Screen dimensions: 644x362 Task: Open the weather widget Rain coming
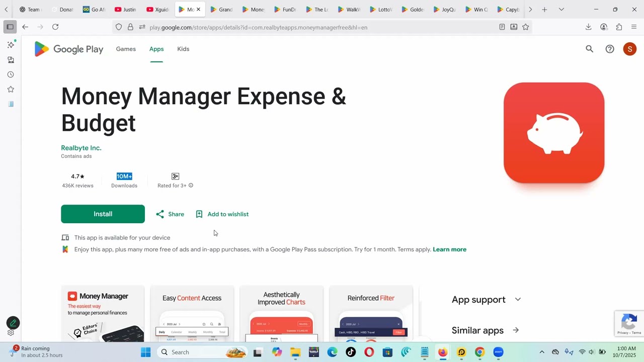point(36,351)
